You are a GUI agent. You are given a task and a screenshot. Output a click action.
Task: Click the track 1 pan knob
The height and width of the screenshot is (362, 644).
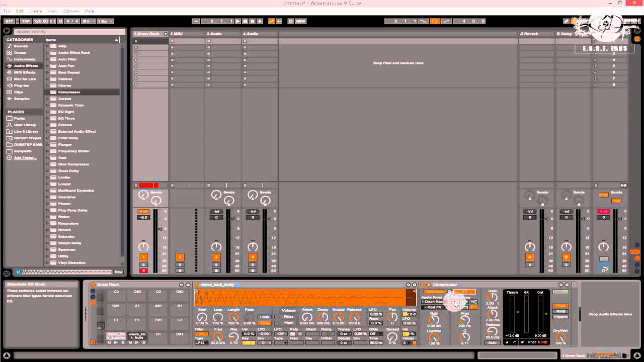(x=143, y=247)
